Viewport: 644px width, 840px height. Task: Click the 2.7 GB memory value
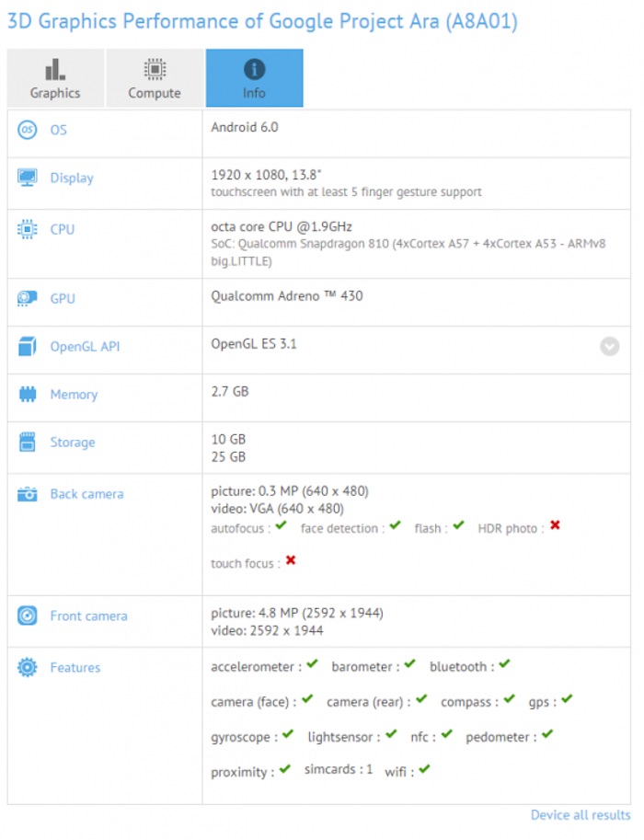(x=230, y=392)
